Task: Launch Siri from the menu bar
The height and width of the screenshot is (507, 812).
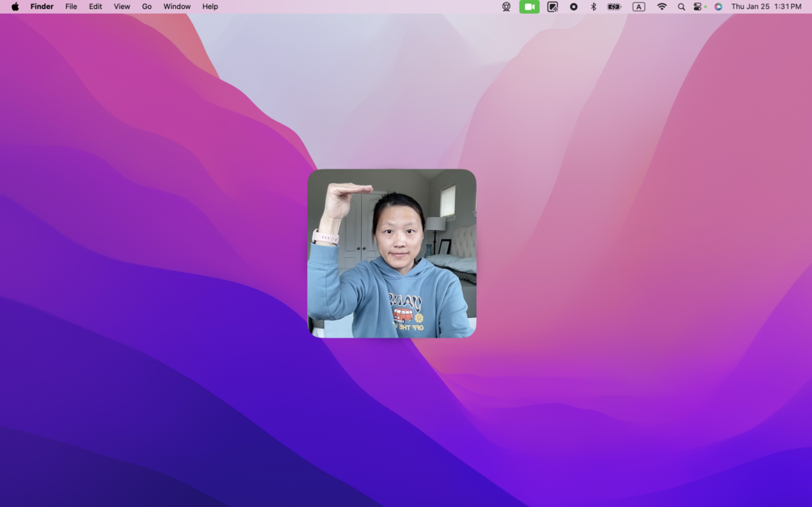Action: click(718, 6)
